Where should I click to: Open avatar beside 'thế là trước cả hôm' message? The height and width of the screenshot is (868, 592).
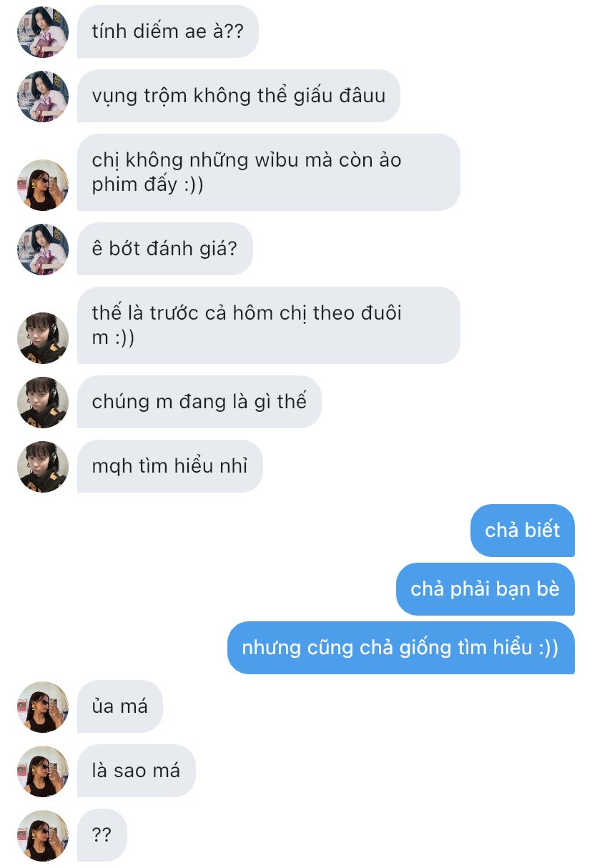(x=42, y=338)
